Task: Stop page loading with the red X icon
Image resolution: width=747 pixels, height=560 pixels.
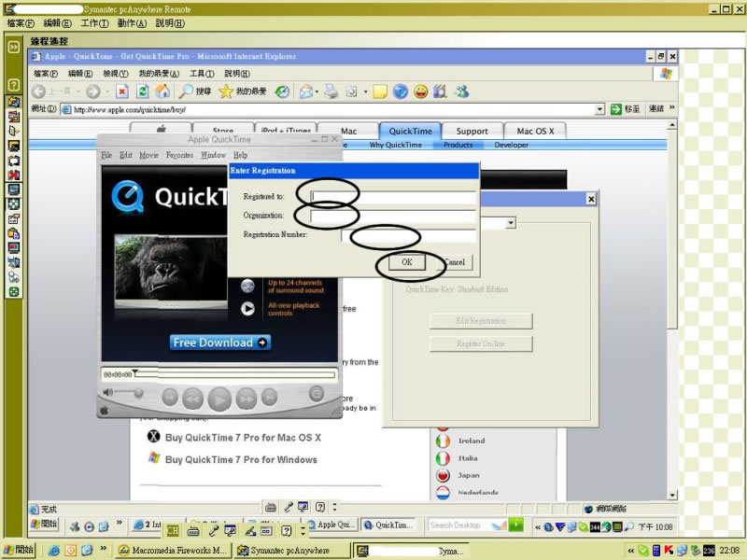Action: point(122,91)
